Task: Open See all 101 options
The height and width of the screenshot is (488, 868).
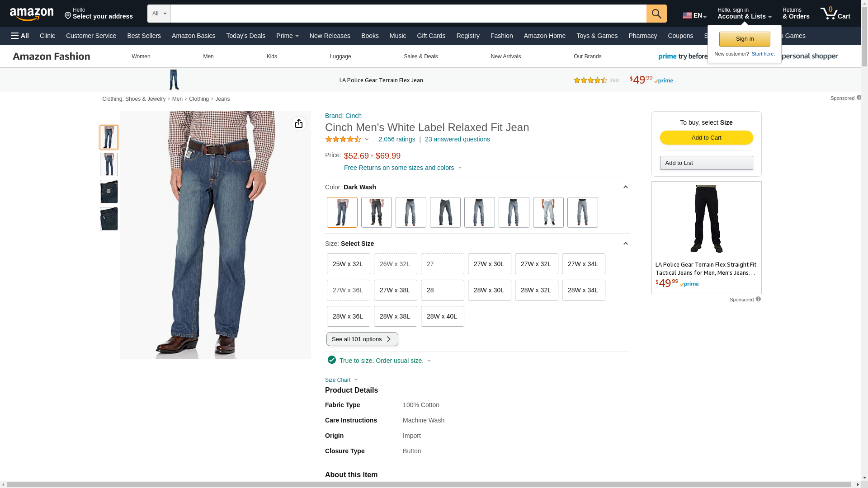Action: pyautogui.click(x=362, y=339)
